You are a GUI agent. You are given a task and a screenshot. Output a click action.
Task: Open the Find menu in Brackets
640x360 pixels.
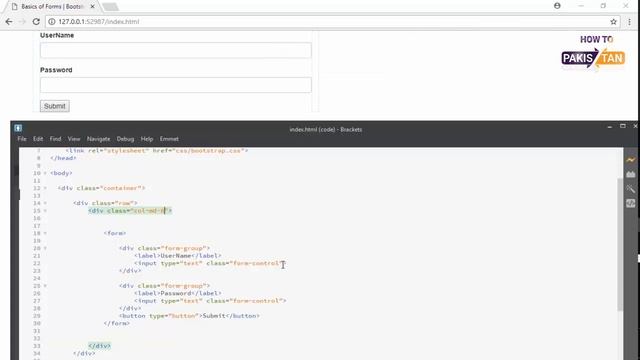click(56, 139)
